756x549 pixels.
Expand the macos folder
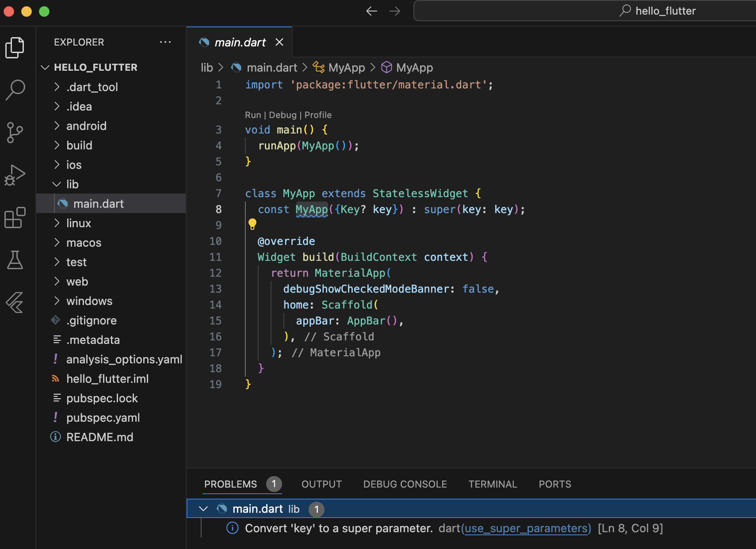pos(57,242)
